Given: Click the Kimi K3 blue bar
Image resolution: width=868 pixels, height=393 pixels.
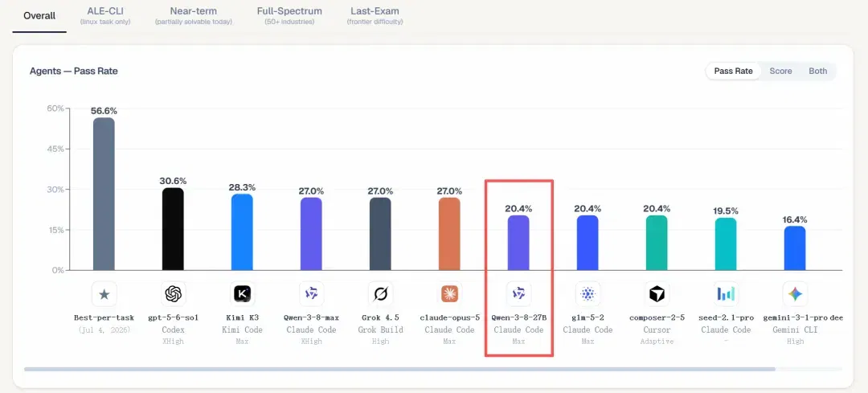Looking at the screenshot, I should tap(242, 232).
